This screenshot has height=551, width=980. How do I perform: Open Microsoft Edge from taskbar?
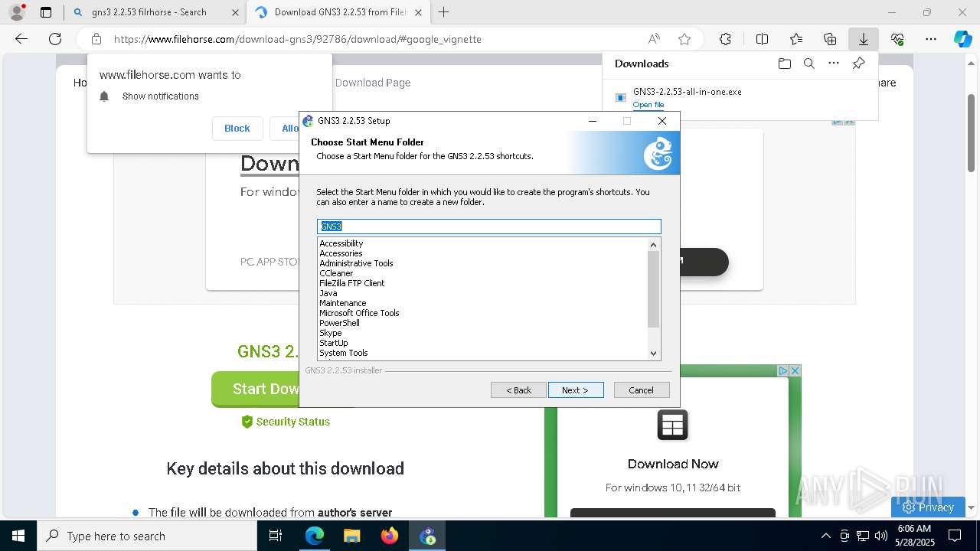pyautogui.click(x=315, y=536)
